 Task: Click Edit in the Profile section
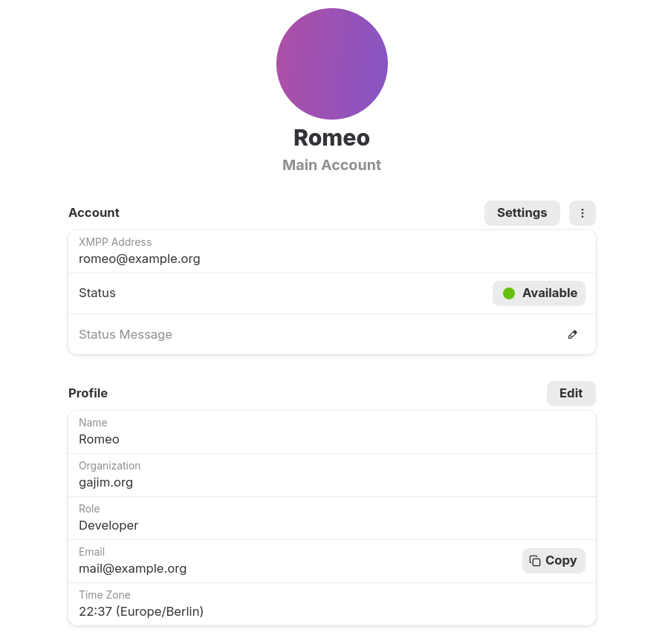(x=571, y=393)
